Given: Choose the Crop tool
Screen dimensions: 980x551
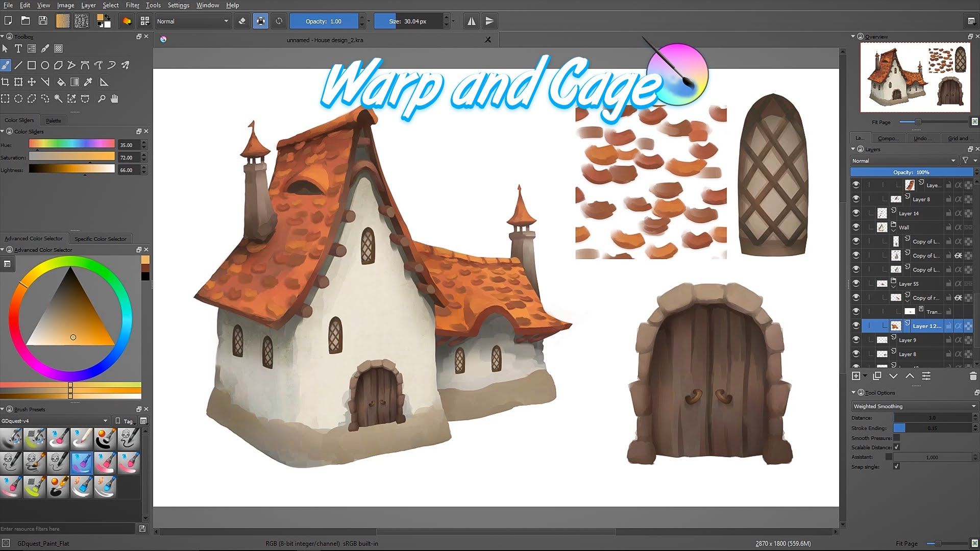Looking at the screenshot, I should [x=5, y=82].
